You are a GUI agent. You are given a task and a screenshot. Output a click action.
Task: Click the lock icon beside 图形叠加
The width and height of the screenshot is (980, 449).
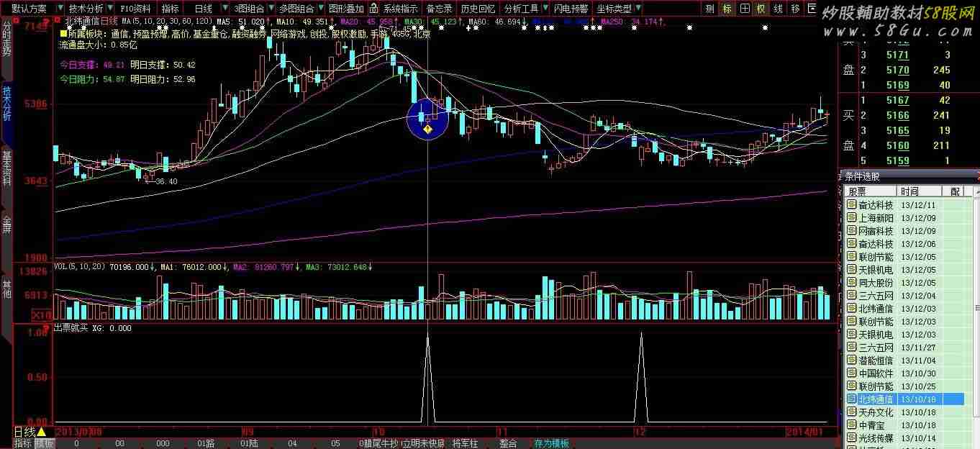click(373, 9)
